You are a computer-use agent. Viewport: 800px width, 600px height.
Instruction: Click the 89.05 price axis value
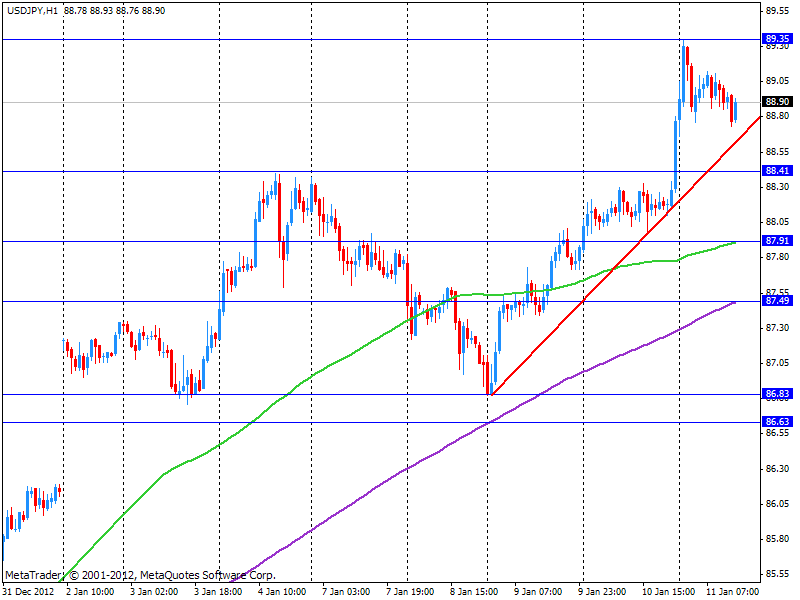pyautogui.click(x=777, y=81)
